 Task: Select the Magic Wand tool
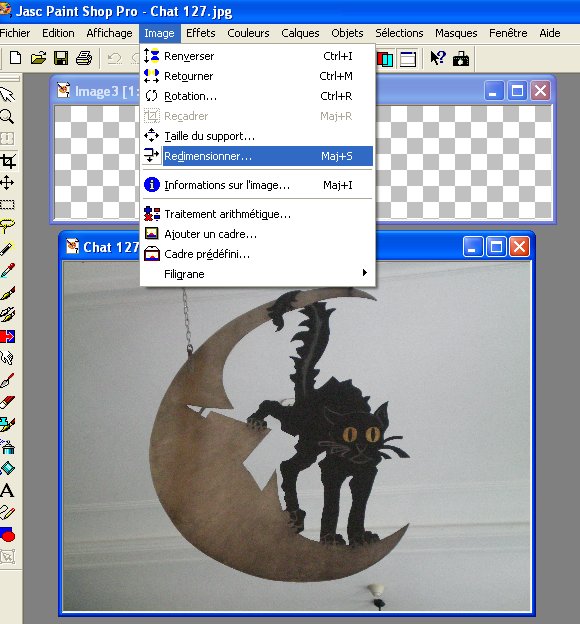7,249
